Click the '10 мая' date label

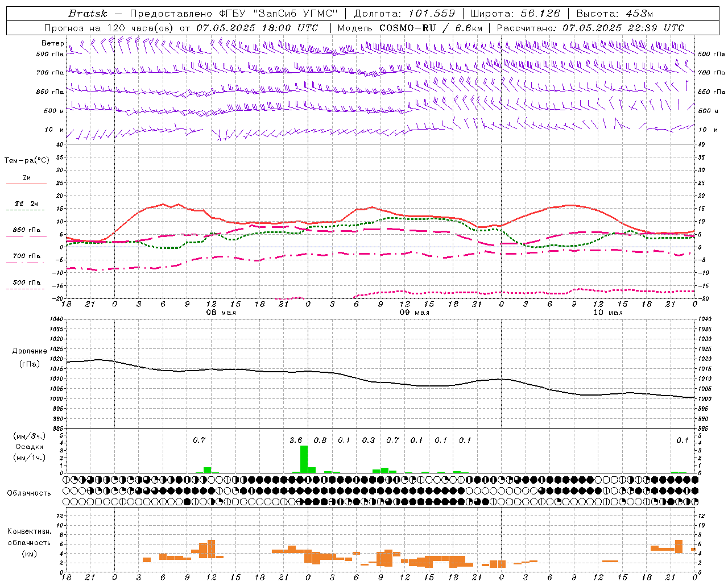[x=608, y=313]
